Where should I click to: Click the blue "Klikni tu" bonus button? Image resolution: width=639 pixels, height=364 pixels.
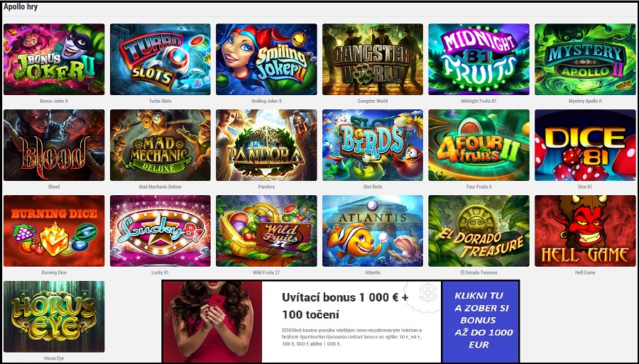[x=481, y=321]
